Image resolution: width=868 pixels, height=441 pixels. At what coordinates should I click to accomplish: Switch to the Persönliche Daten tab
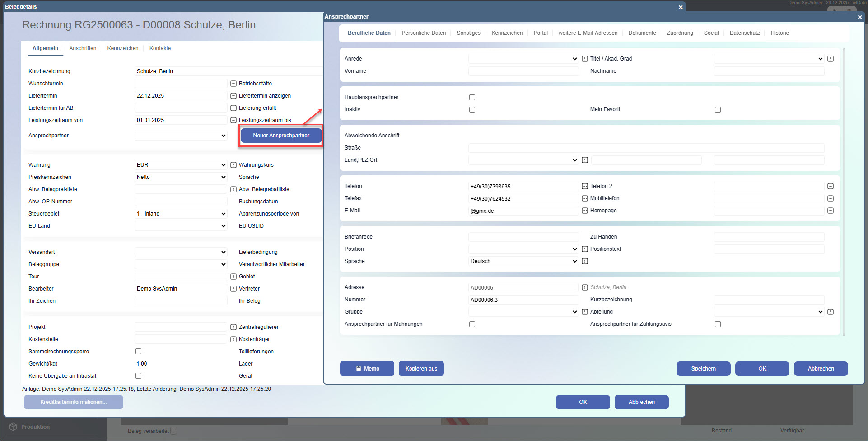point(424,33)
